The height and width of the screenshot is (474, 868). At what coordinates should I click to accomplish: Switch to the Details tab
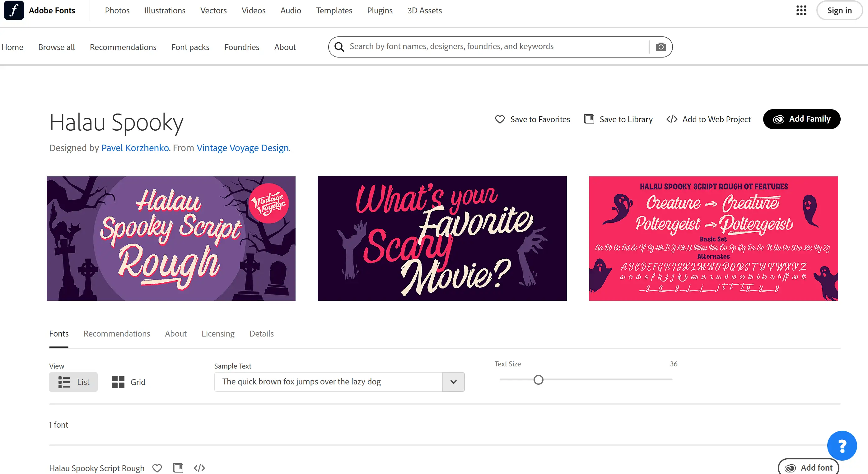point(261,334)
